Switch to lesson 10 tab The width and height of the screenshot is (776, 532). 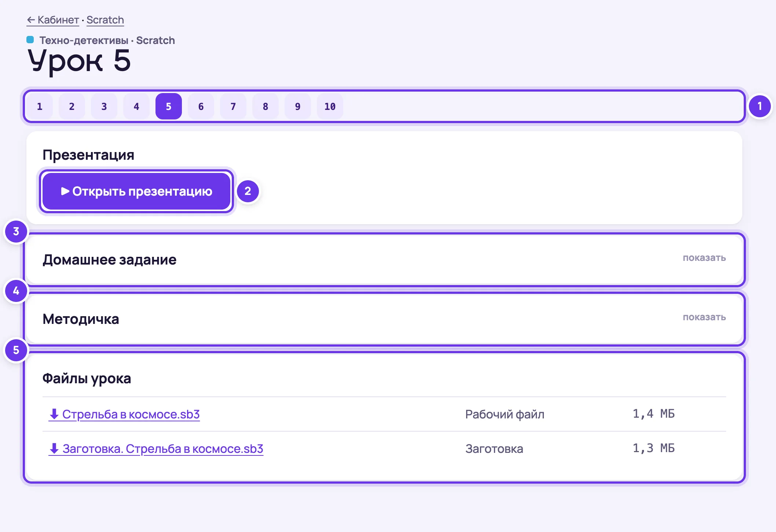click(330, 106)
